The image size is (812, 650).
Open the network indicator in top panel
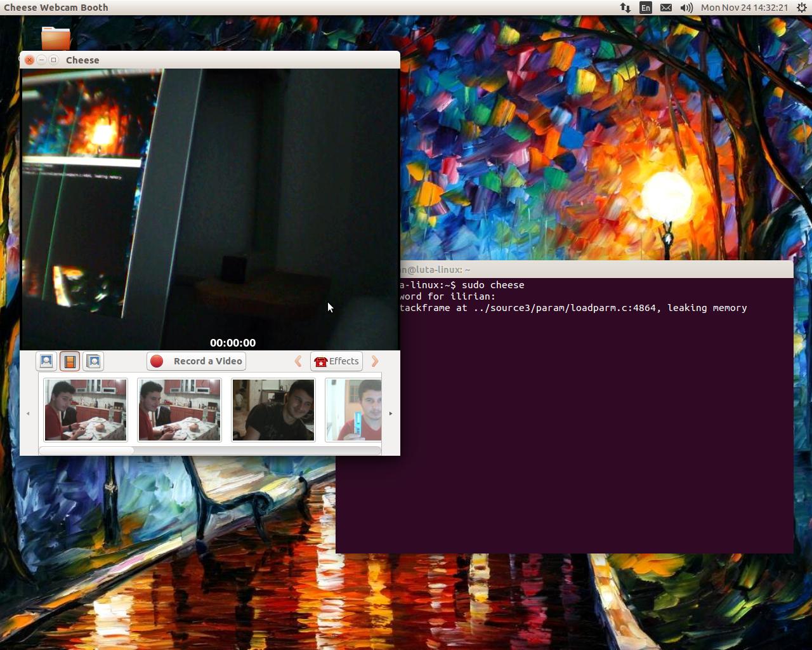(625, 8)
